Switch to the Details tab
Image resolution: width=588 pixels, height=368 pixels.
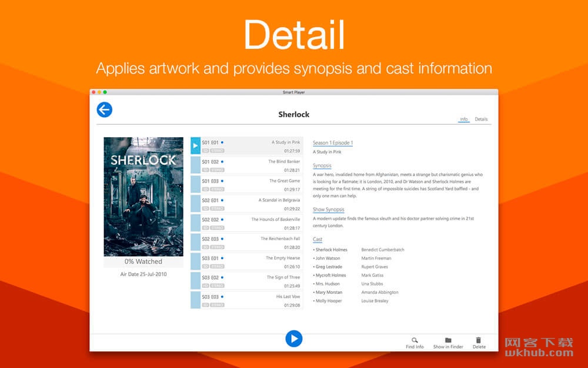click(x=481, y=119)
